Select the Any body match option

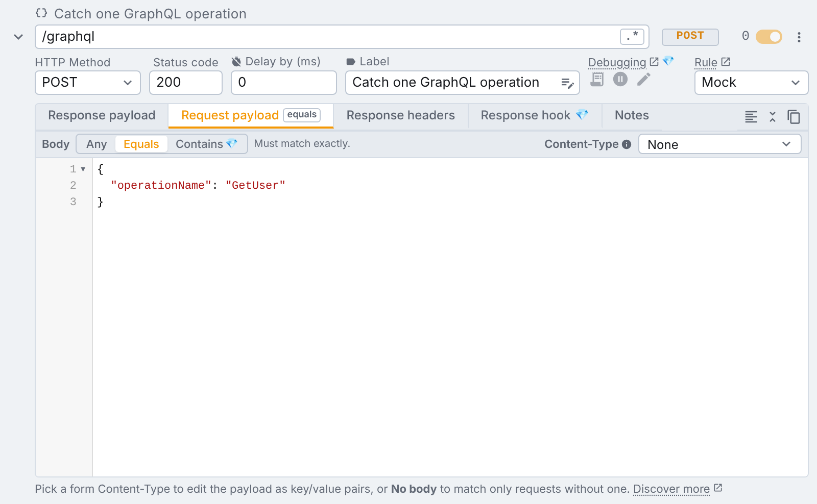97,144
